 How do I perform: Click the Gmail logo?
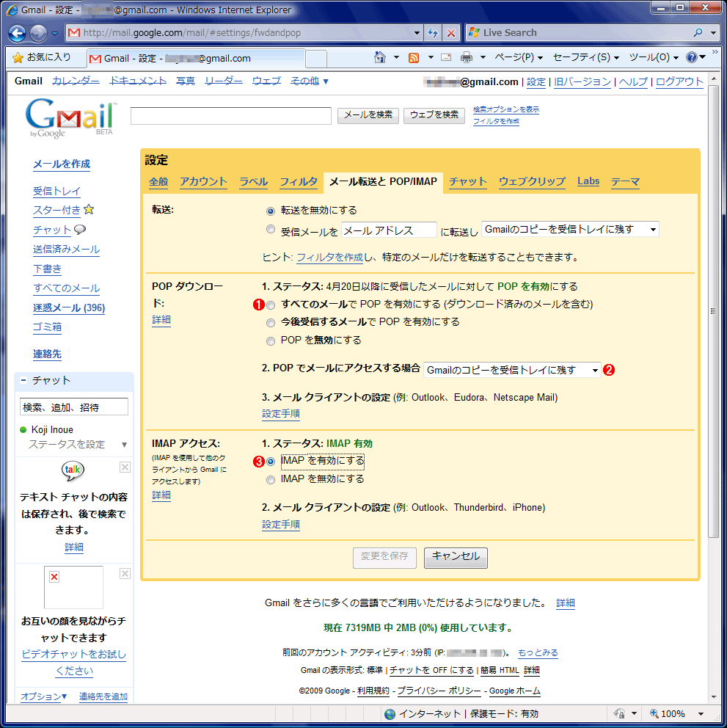click(70, 118)
